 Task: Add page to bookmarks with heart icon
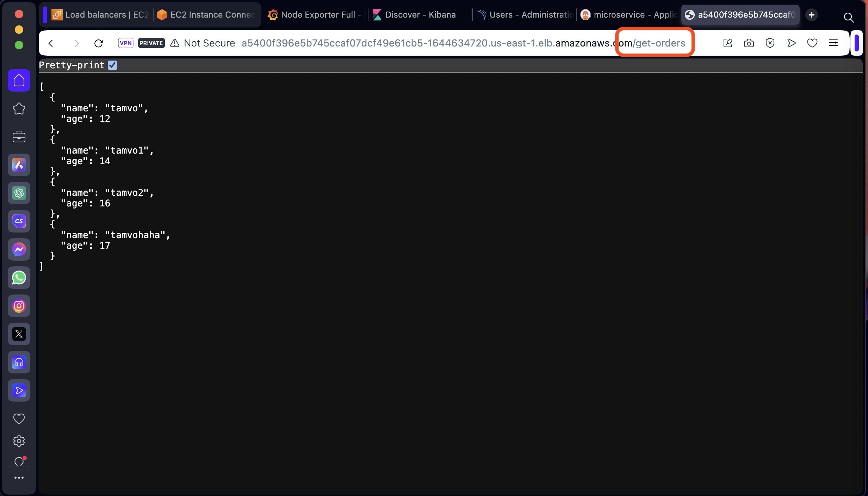click(812, 43)
